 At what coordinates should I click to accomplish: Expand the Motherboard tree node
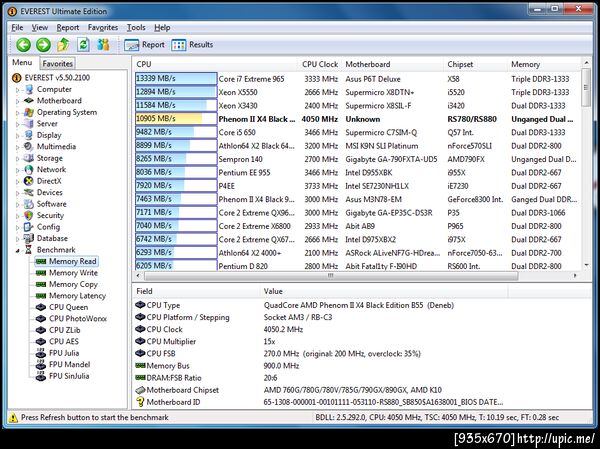[x=18, y=101]
